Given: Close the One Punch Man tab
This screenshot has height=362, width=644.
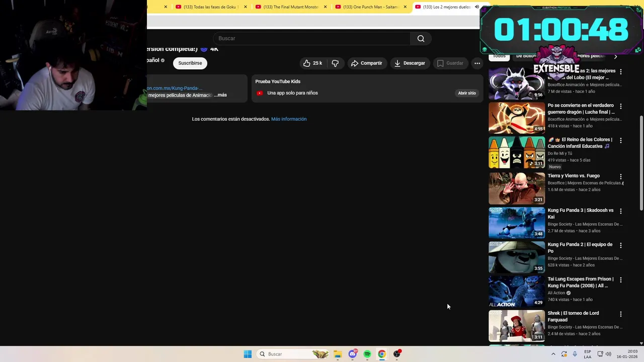Looking at the screenshot, I should coord(405,7).
